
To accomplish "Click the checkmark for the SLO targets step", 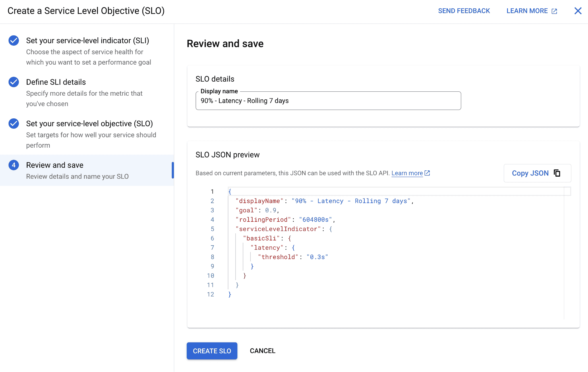I will [13, 124].
